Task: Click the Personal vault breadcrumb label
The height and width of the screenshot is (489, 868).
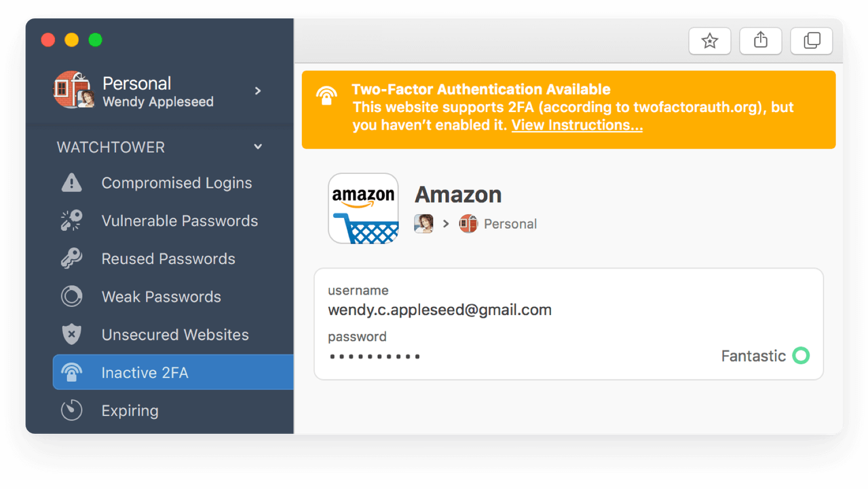Action: (510, 224)
